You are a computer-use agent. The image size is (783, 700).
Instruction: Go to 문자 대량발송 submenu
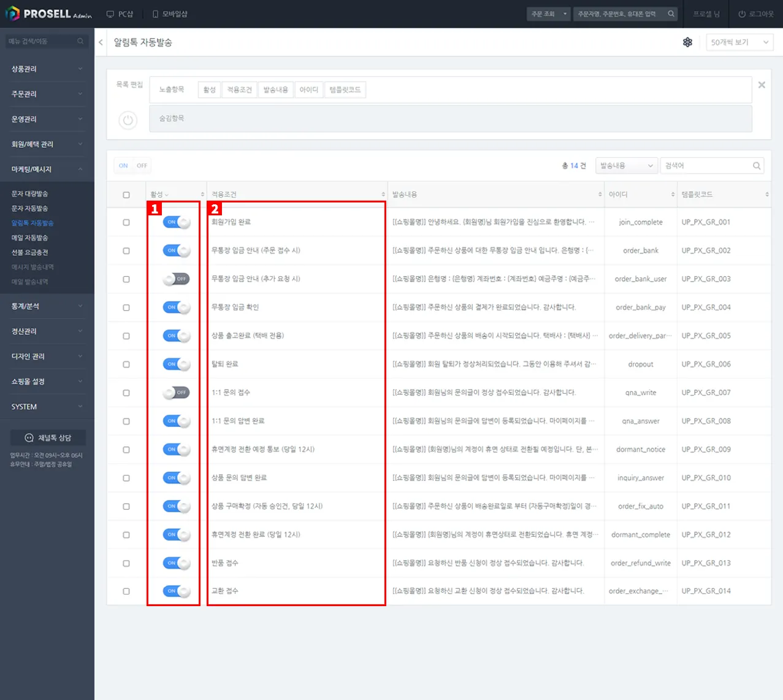coord(29,194)
